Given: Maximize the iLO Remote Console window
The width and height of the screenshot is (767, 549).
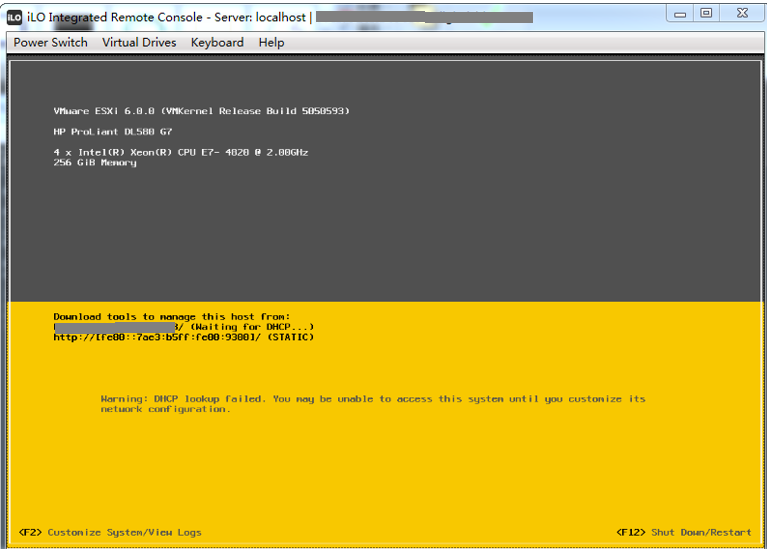Looking at the screenshot, I should (706, 14).
